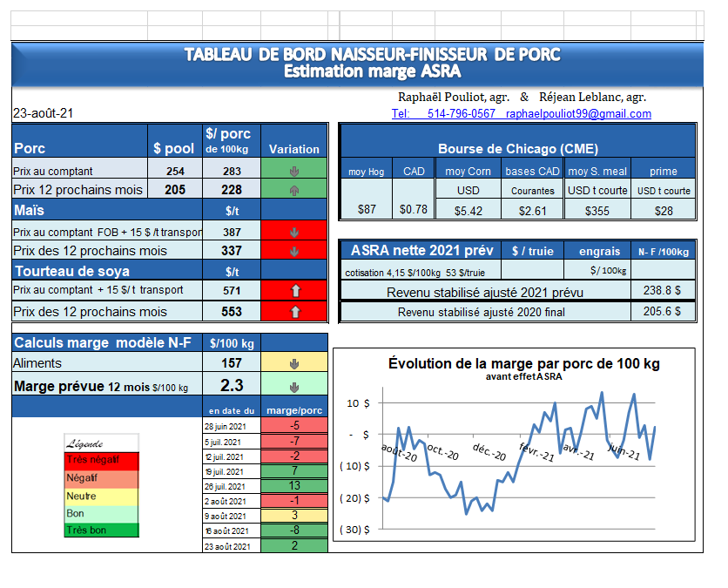728x588 pixels.
Task: Click the up arrow beside Porc value 228
Action: [x=294, y=189]
